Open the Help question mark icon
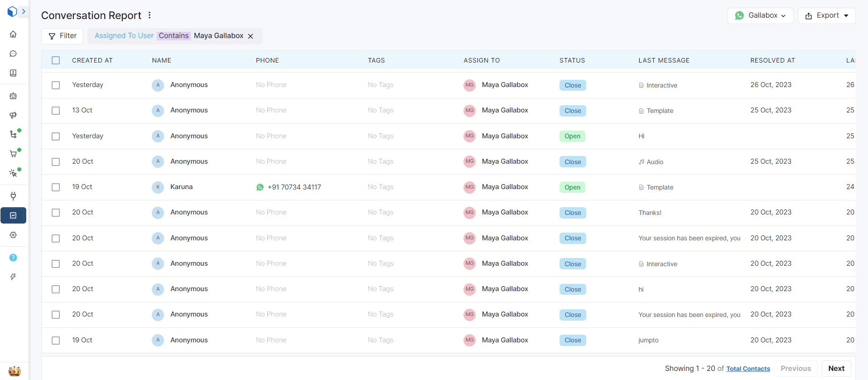This screenshot has width=868, height=380. tap(13, 258)
